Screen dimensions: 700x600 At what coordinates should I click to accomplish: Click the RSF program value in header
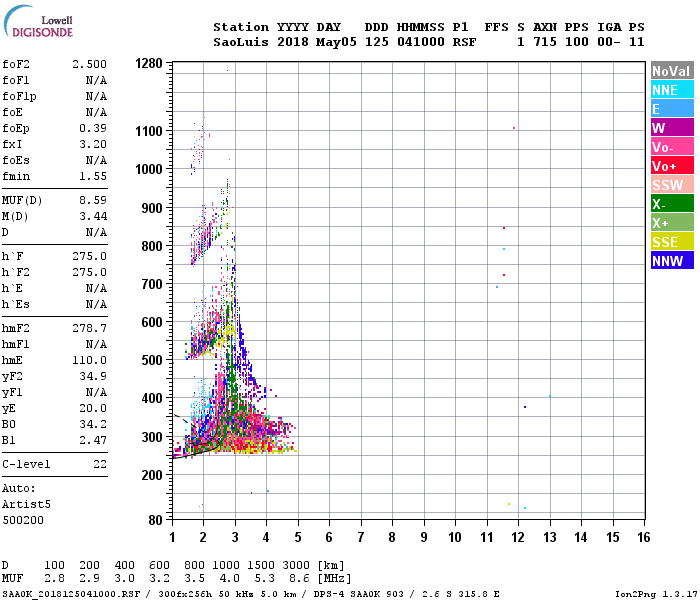464,42
